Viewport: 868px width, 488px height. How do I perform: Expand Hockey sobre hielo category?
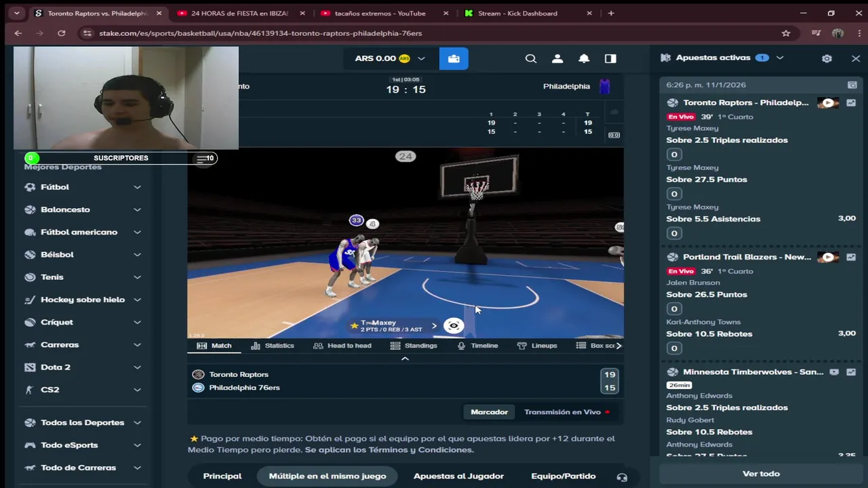[137, 300]
